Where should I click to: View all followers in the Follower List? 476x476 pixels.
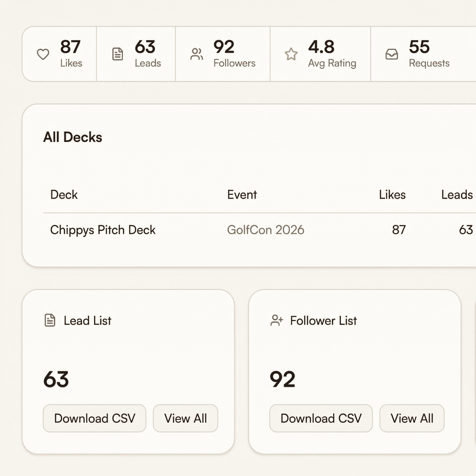[x=412, y=418]
